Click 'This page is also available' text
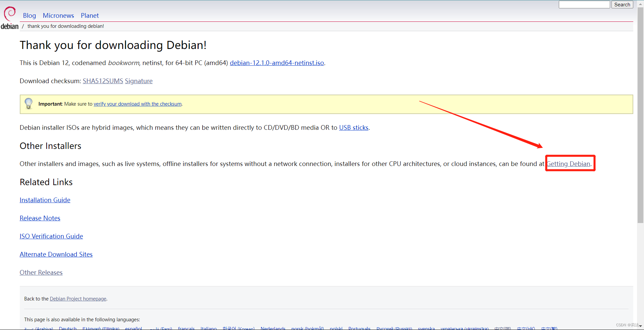This screenshot has height=330, width=644. click(x=82, y=320)
